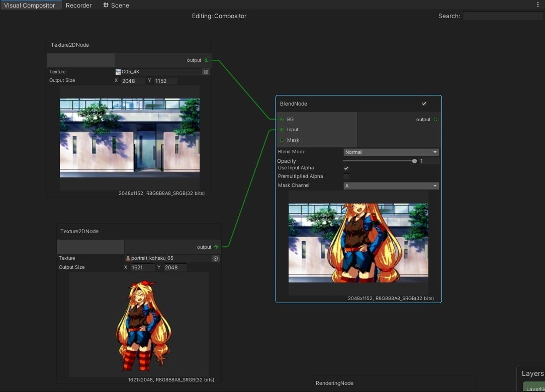Switch to the Recorder tab

78,5
